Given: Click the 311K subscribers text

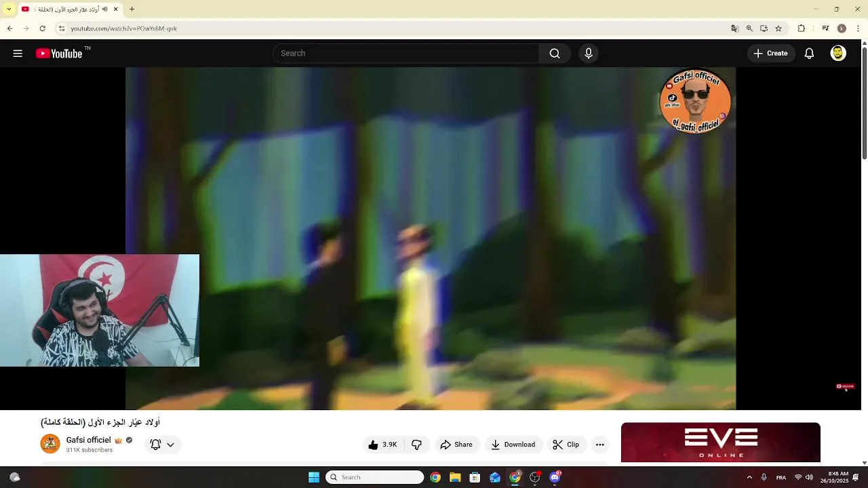Looking at the screenshot, I should (89, 450).
